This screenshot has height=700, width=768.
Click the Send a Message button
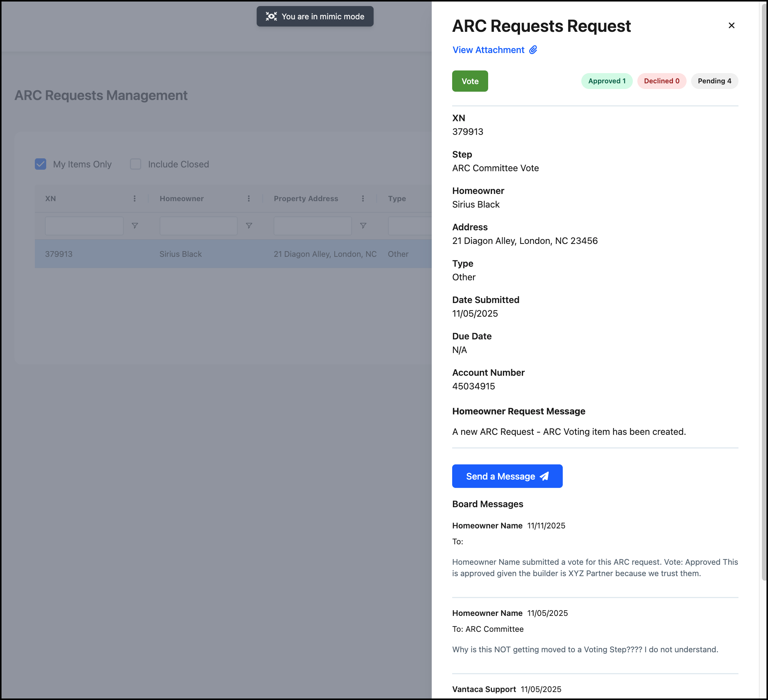coord(507,476)
